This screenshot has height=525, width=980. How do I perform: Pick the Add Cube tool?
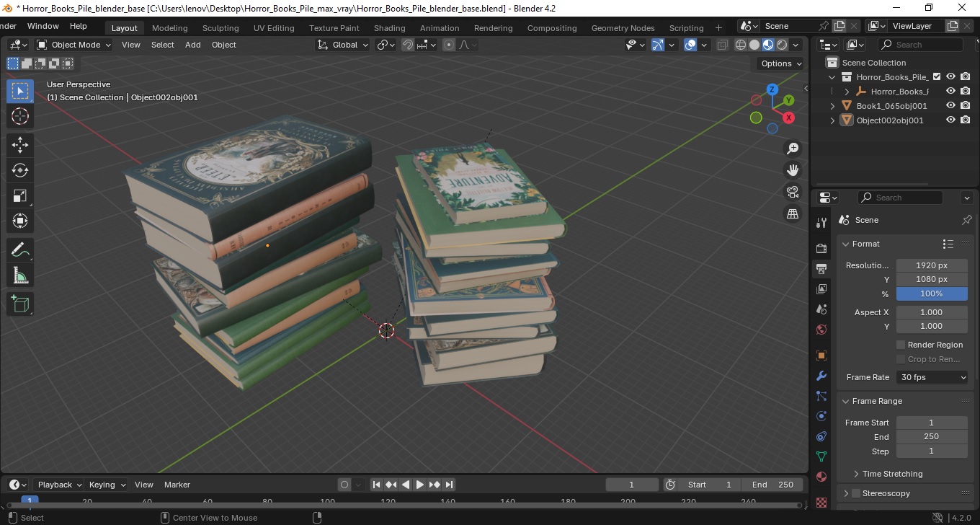click(20, 304)
